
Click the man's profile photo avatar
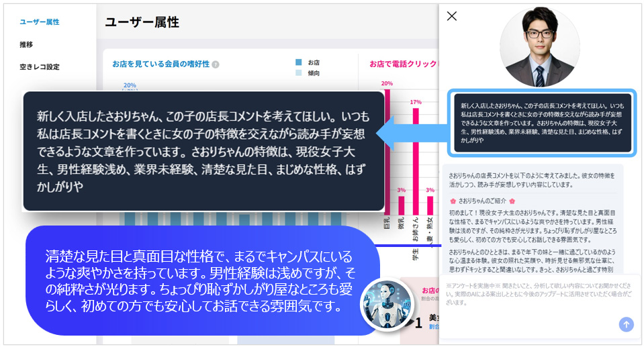539,48
